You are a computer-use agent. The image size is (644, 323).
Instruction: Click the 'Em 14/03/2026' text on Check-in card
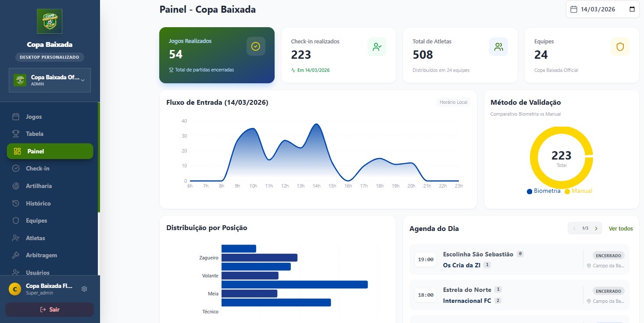pyautogui.click(x=313, y=70)
